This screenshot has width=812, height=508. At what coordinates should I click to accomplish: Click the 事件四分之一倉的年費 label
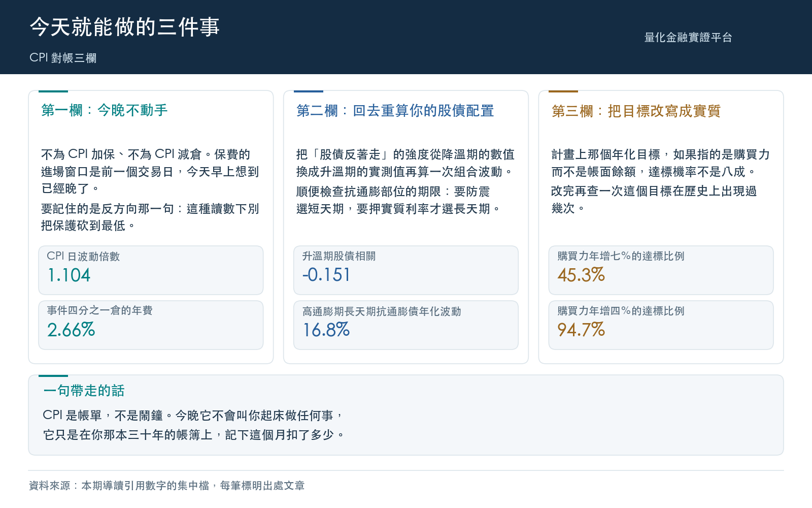100,310
